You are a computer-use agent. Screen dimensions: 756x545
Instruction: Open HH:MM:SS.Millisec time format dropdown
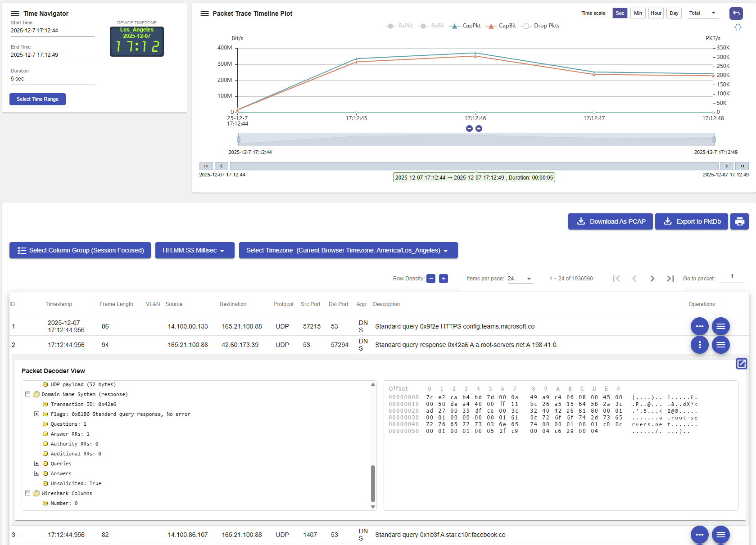point(195,250)
